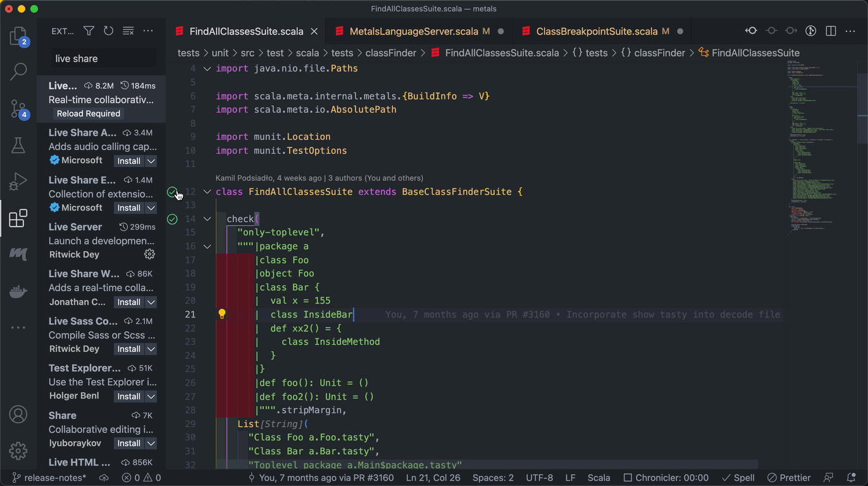Click the live share search input field
The height and width of the screenshot is (486, 868).
coord(103,58)
